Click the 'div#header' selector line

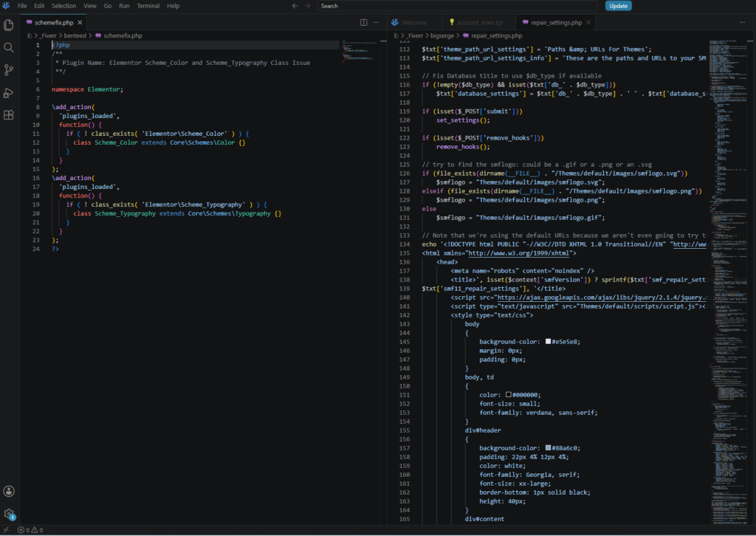(483, 430)
